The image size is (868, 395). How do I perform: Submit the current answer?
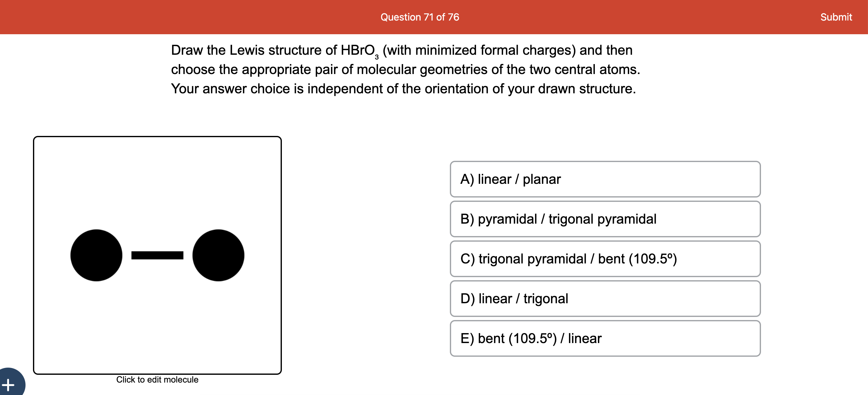coord(836,17)
